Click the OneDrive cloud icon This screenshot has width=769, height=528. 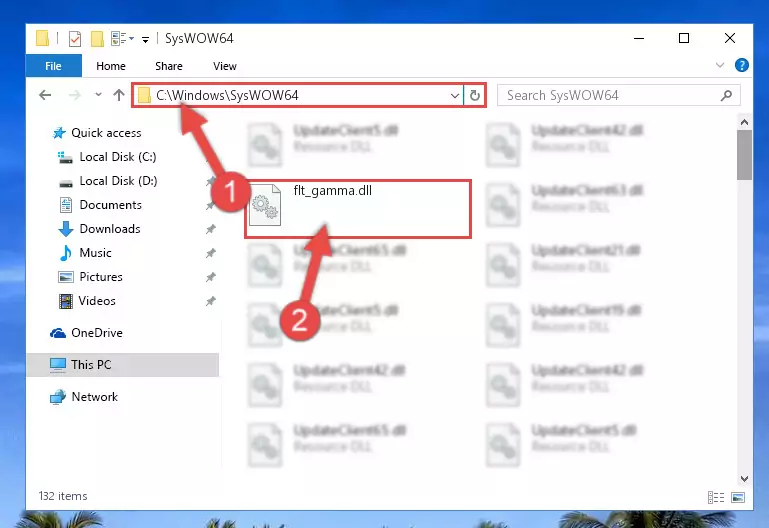pos(58,333)
